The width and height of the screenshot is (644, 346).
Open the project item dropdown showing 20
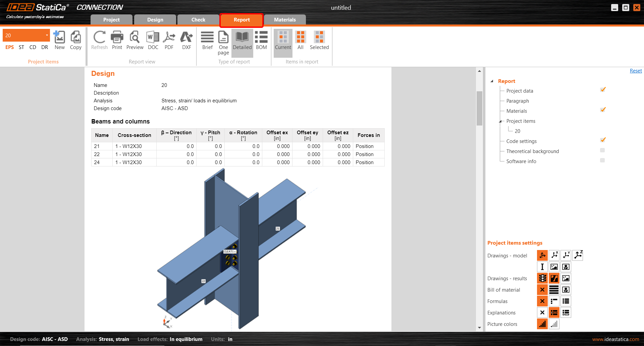tap(47, 35)
